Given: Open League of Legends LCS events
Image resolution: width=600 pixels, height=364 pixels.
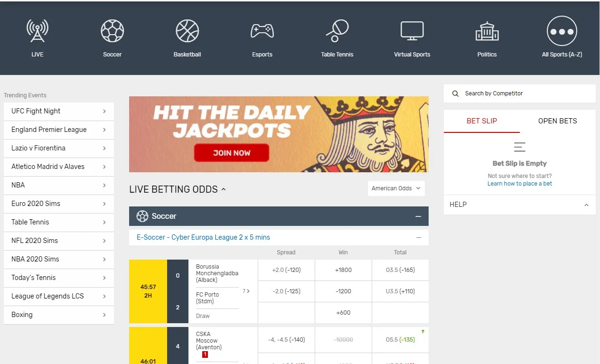Looking at the screenshot, I should (x=59, y=296).
